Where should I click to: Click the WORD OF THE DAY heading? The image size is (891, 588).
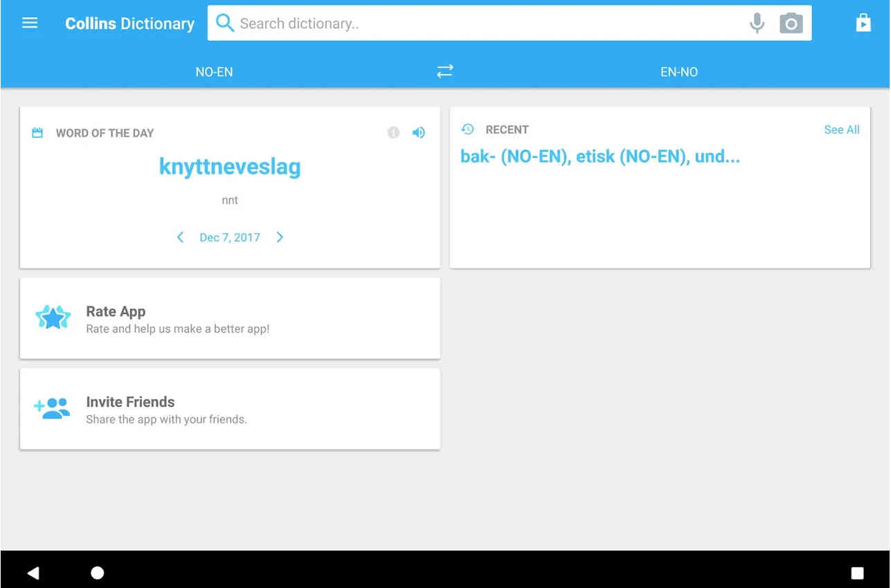point(105,133)
